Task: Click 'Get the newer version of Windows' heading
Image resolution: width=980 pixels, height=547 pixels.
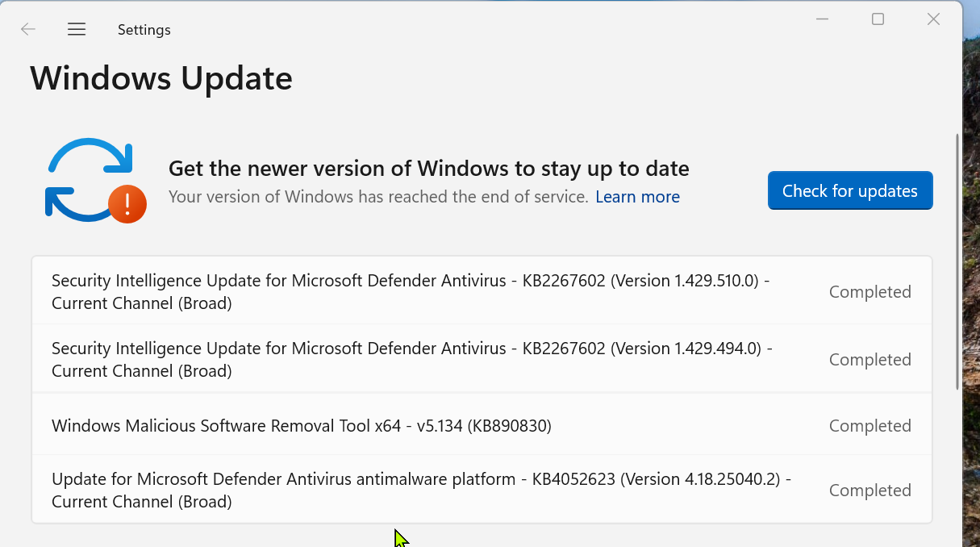Action: tap(428, 169)
